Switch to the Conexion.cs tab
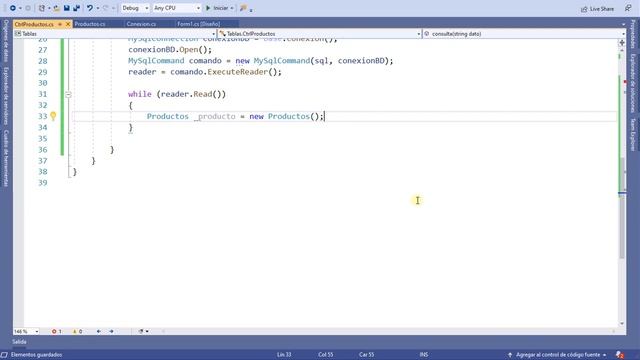 tap(141, 24)
